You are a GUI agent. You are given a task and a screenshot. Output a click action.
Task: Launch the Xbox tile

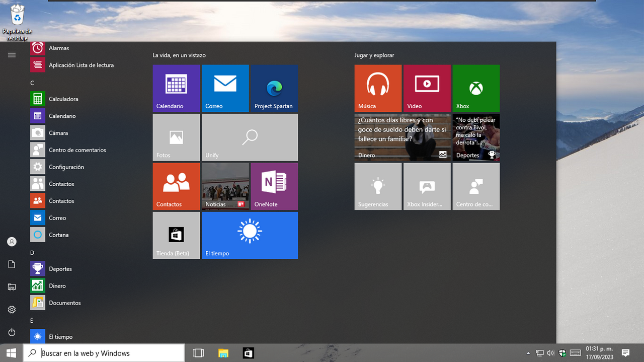[x=476, y=88]
